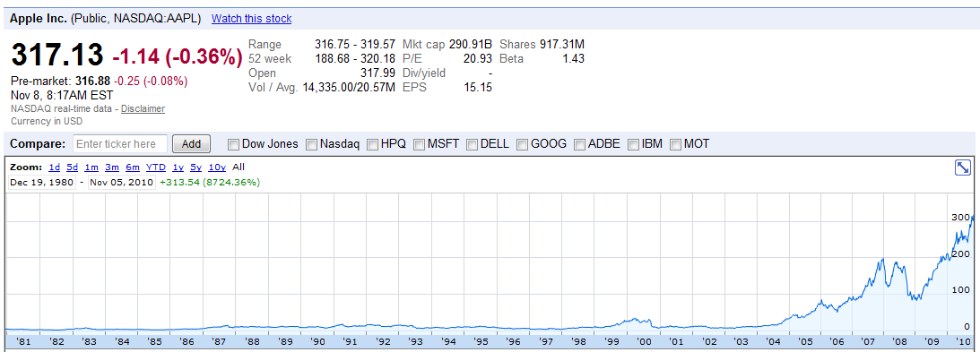The height and width of the screenshot is (352, 980).
Task: Toggle the MSFT comparison checkbox
Action: [419, 144]
